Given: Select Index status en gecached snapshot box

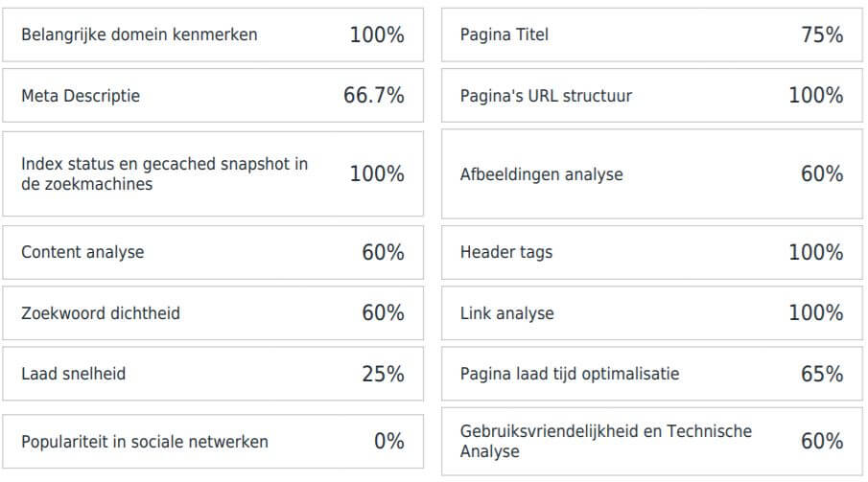Looking at the screenshot, I should pyautogui.click(x=213, y=173).
